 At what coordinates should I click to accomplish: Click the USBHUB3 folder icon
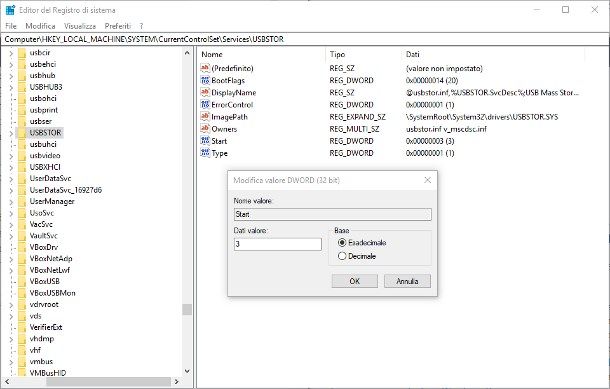[22, 87]
